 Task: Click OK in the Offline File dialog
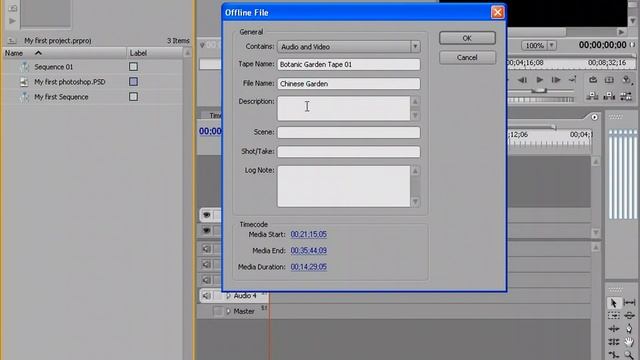pyautogui.click(x=467, y=38)
